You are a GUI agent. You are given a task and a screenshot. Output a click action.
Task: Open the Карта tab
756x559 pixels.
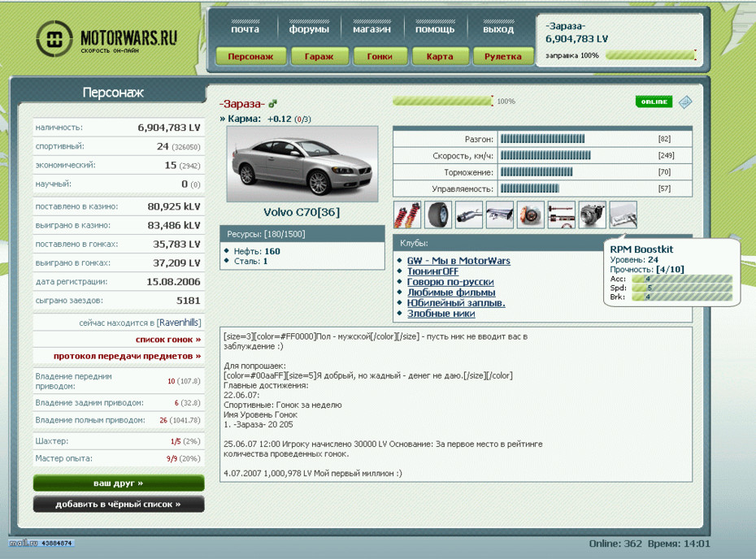440,56
